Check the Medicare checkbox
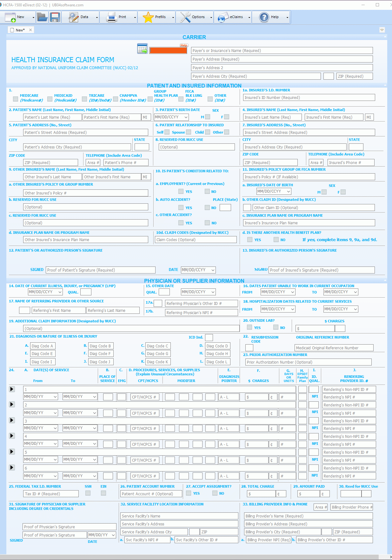 [16, 99]
